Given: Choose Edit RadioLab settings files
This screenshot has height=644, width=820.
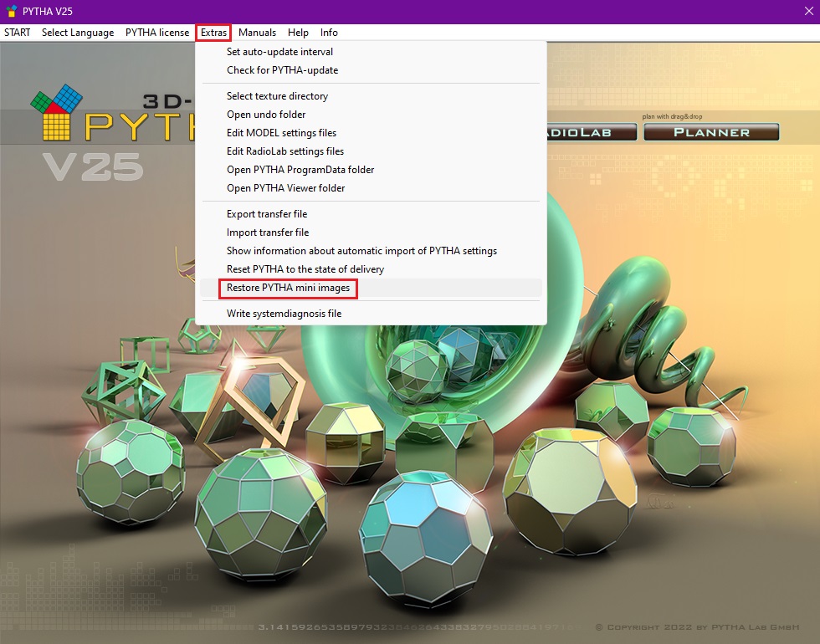Looking at the screenshot, I should (371, 151).
